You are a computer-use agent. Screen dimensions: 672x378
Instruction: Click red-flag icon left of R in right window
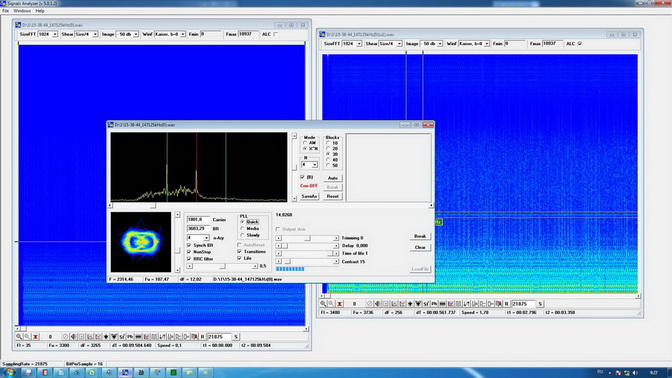click(x=499, y=304)
